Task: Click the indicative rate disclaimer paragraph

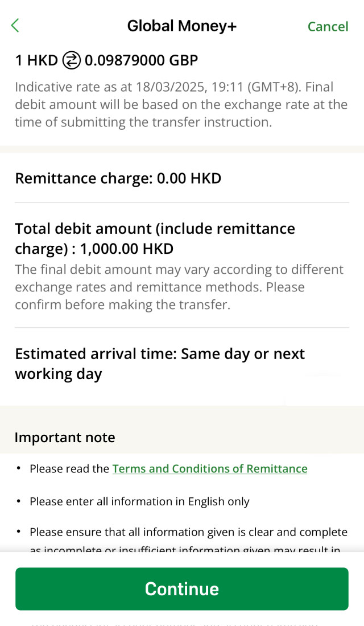Action: click(181, 105)
